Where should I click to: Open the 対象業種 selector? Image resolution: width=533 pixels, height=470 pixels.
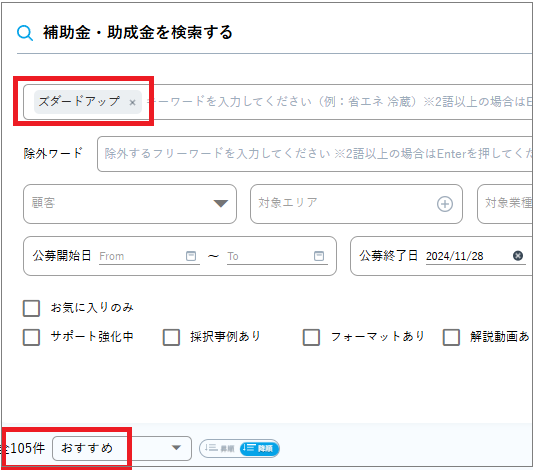click(x=505, y=204)
